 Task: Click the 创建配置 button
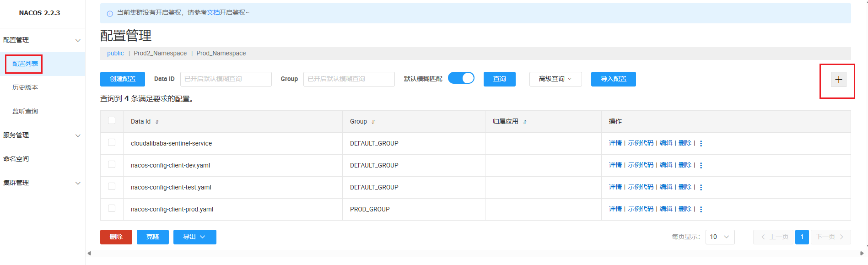[x=123, y=79]
